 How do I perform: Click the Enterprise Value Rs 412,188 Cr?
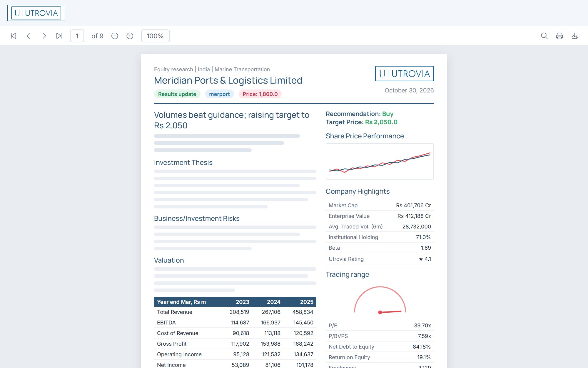coord(414,216)
